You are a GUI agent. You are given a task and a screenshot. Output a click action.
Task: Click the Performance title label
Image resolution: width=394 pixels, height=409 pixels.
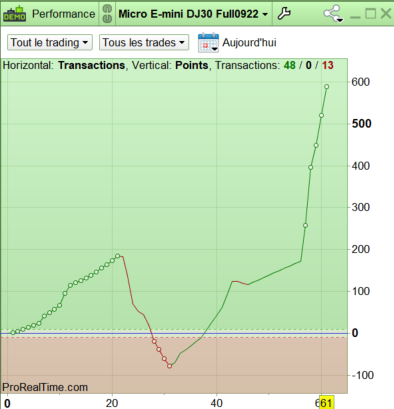point(63,14)
